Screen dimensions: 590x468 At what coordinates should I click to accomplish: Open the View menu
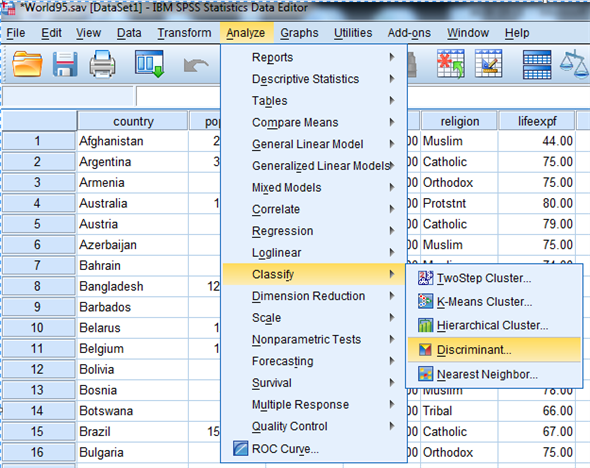(88, 33)
